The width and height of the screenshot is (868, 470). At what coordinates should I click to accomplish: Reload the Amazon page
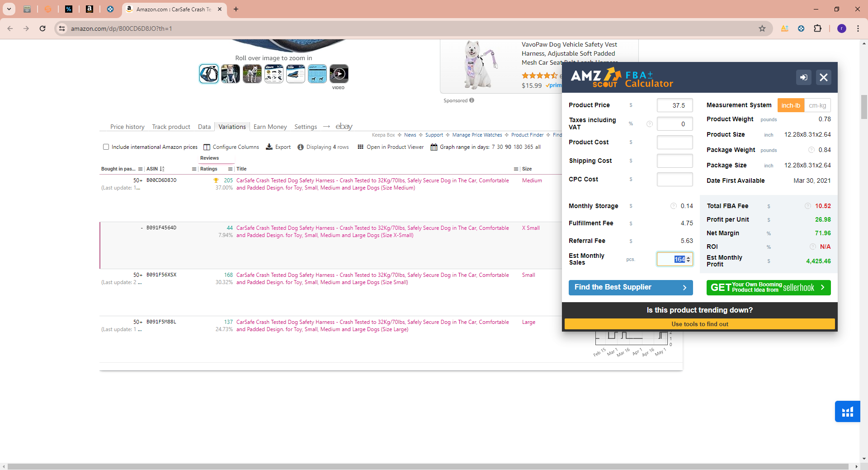point(42,28)
